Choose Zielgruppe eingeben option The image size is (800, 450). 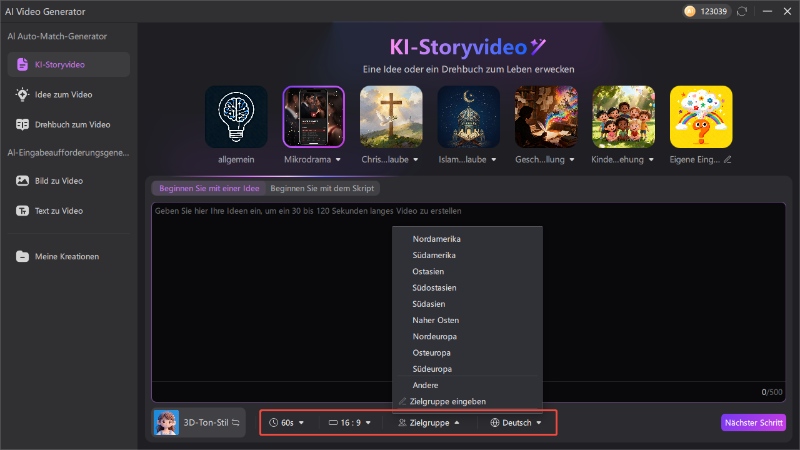(x=447, y=401)
